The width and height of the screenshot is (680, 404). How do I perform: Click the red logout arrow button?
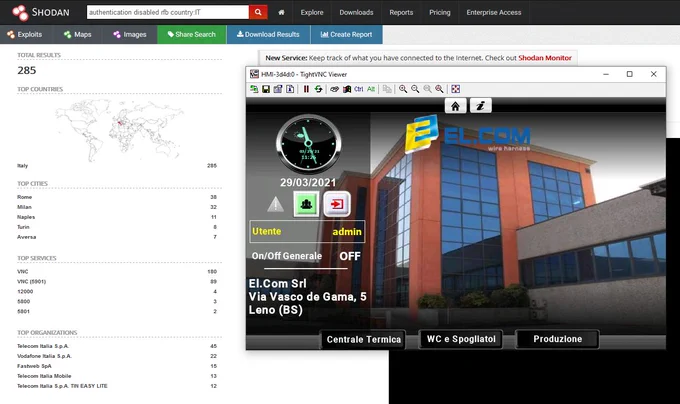tap(337, 204)
